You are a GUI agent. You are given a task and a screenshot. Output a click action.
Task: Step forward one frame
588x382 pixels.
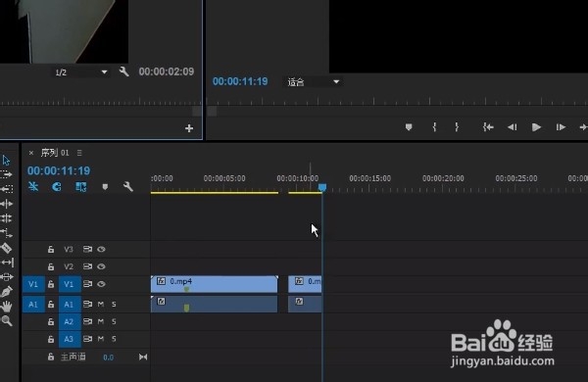coord(561,127)
